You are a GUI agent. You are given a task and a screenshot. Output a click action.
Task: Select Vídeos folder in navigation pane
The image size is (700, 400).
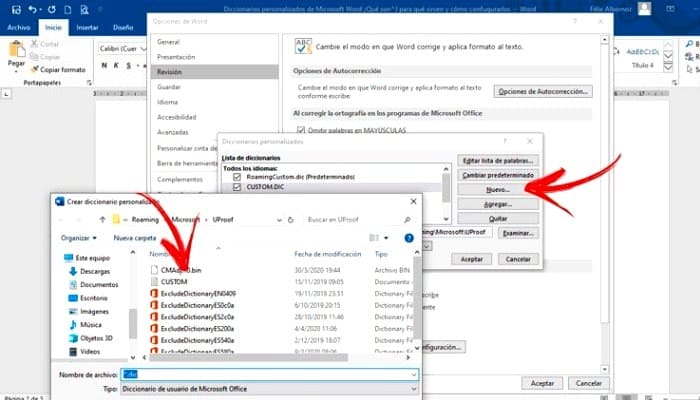coord(84,351)
